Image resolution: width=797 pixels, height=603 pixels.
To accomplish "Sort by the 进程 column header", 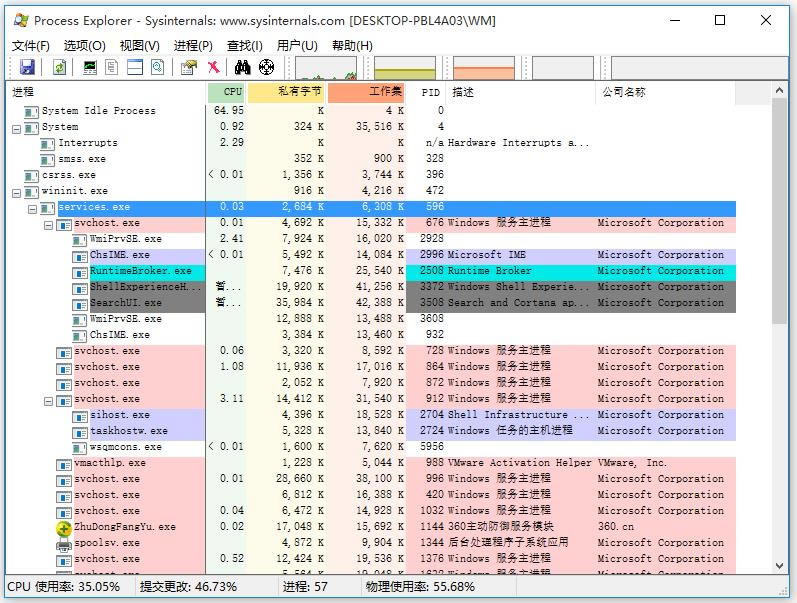I will [x=105, y=92].
